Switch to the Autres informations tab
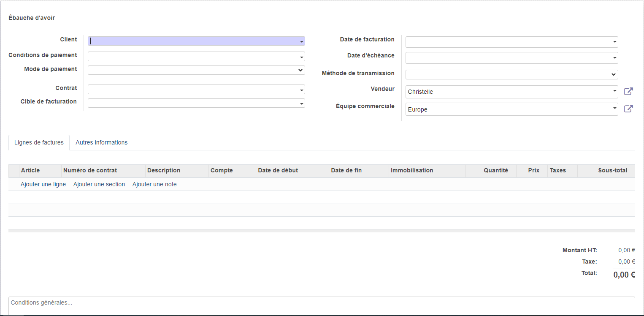The image size is (644, 316). (101, 142)
